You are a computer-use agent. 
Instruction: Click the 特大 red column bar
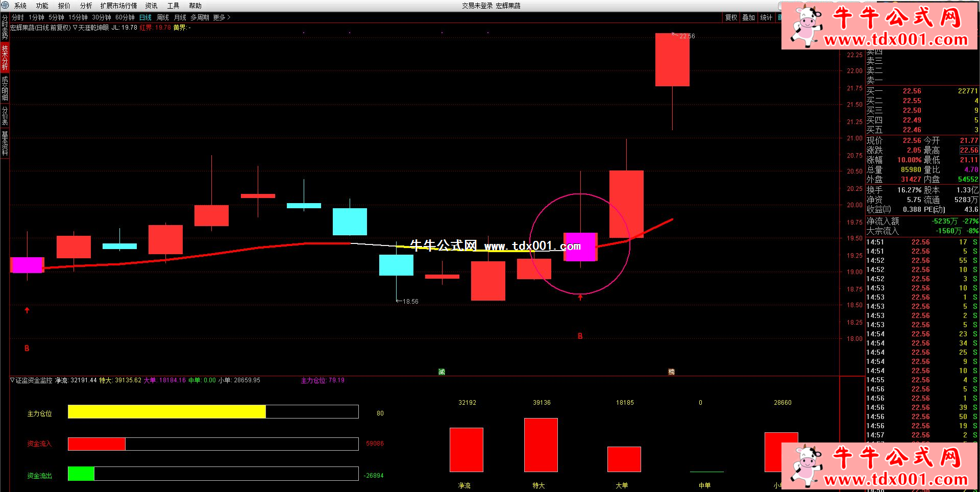[541, 445]
